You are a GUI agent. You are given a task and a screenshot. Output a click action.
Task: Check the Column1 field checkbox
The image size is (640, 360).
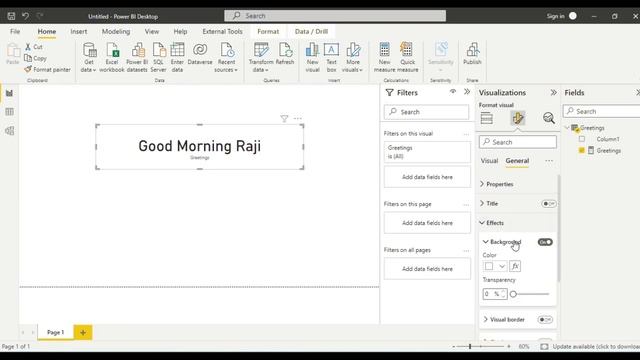[582, 139]
